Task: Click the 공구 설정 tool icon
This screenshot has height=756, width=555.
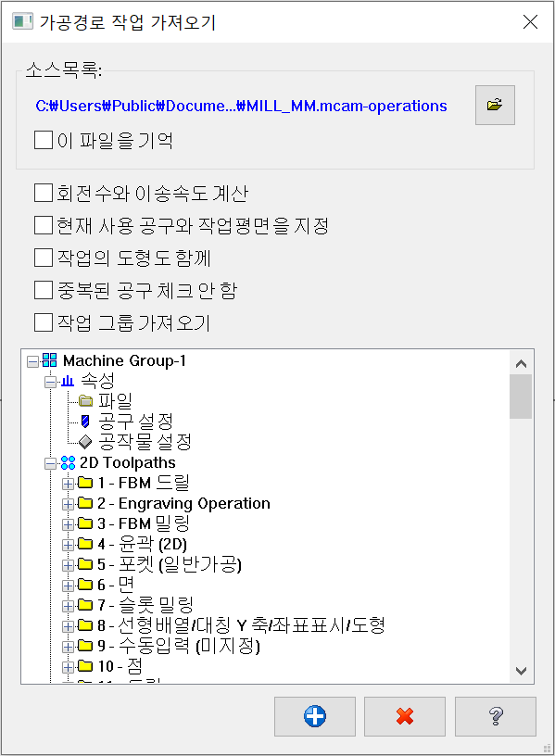Action: point(85,422)
